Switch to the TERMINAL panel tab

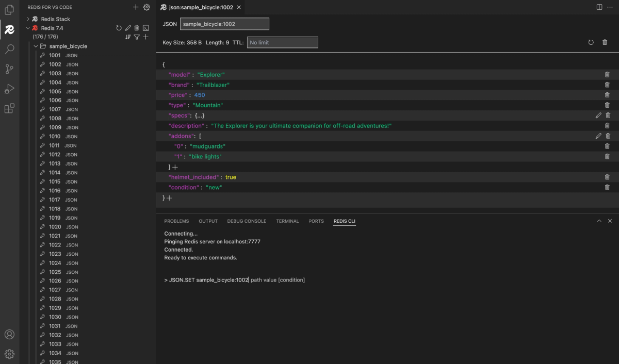(x=287, y=221)
